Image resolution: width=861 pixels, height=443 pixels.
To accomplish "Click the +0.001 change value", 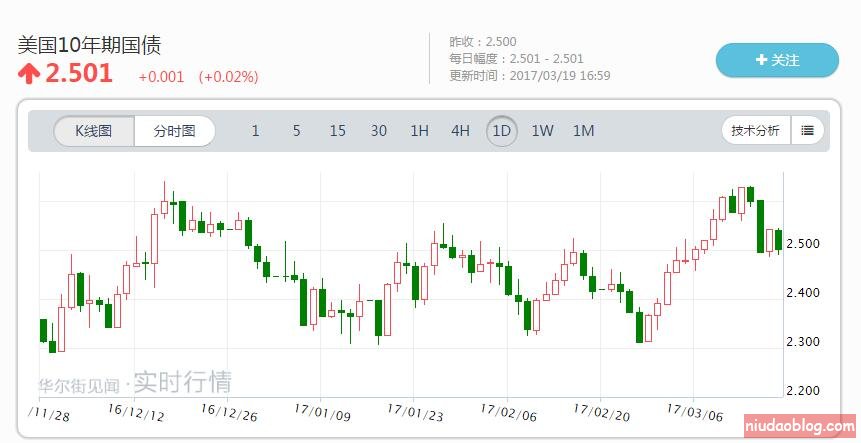I will 161,76.
